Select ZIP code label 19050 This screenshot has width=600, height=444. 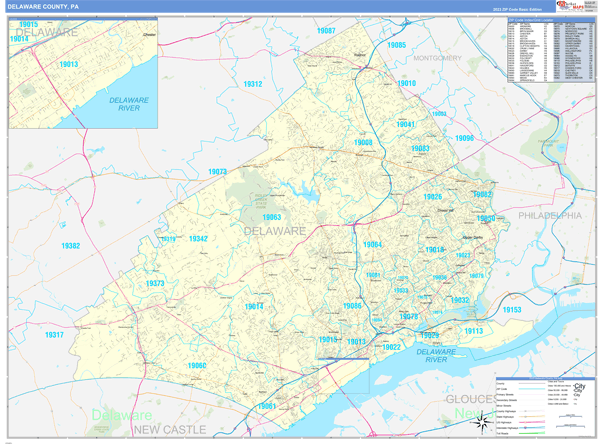coord(486,218)
